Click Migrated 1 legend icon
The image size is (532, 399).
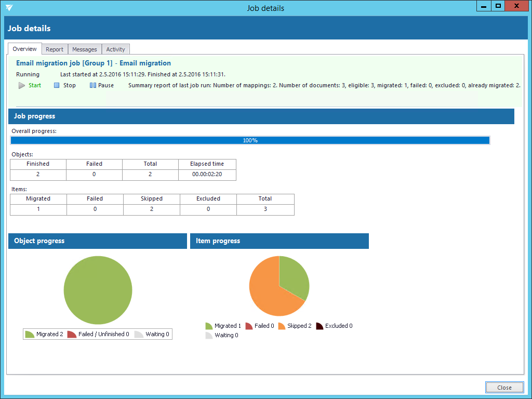pos(209,326)
